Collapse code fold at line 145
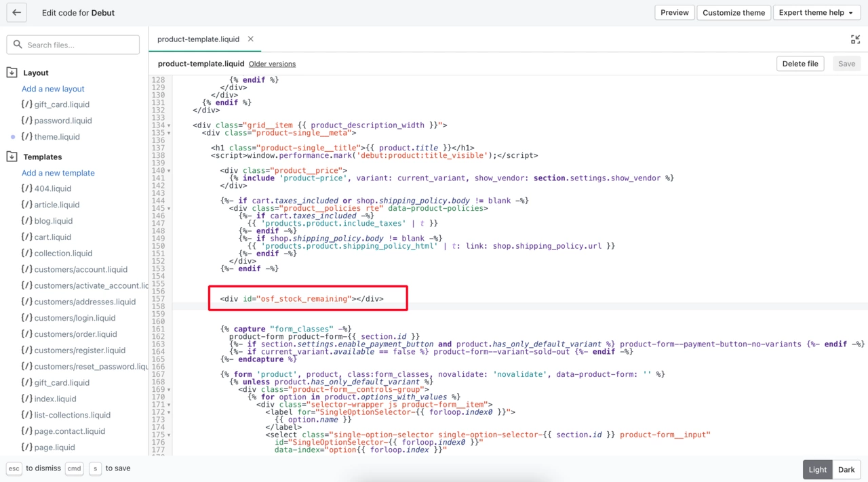Viewport: 868px width, 482px height. coord(169,208)
